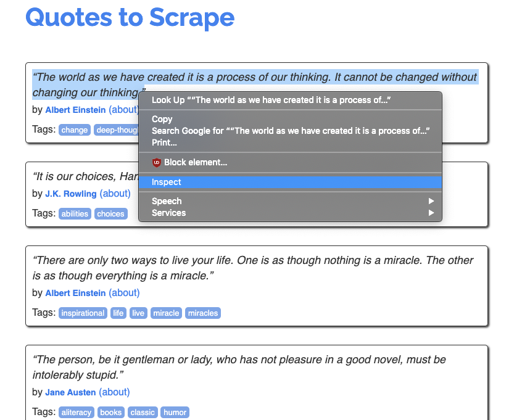Click the quote about two ways to live
Screen dimensions: 522x420
[x=253, y=268]
